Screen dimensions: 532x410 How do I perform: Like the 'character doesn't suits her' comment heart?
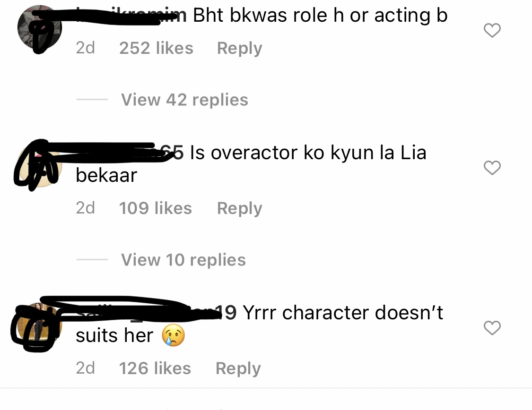point(492,328)
